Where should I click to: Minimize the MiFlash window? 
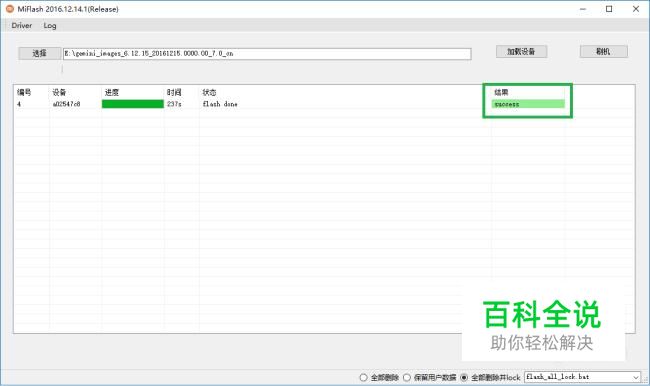pos(583,9)
